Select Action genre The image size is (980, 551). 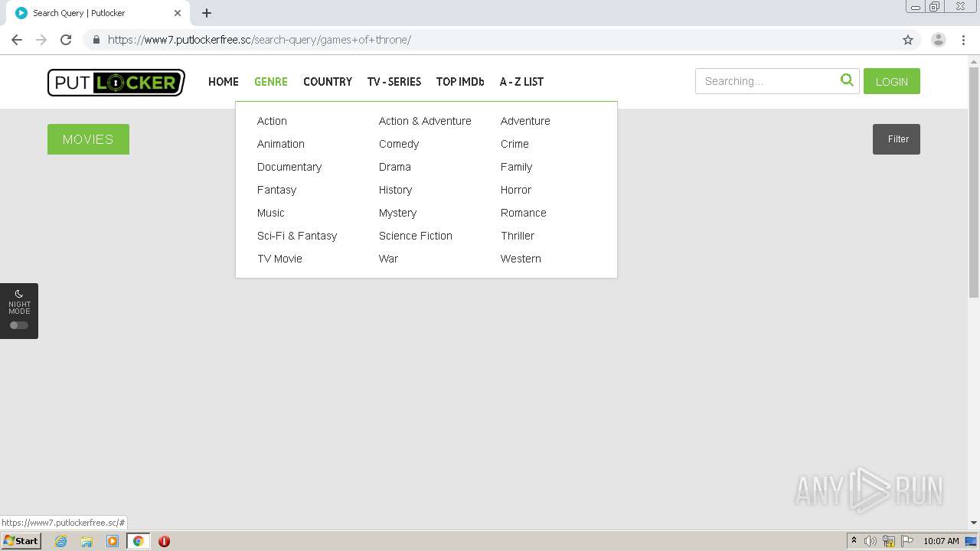[272, 121]
